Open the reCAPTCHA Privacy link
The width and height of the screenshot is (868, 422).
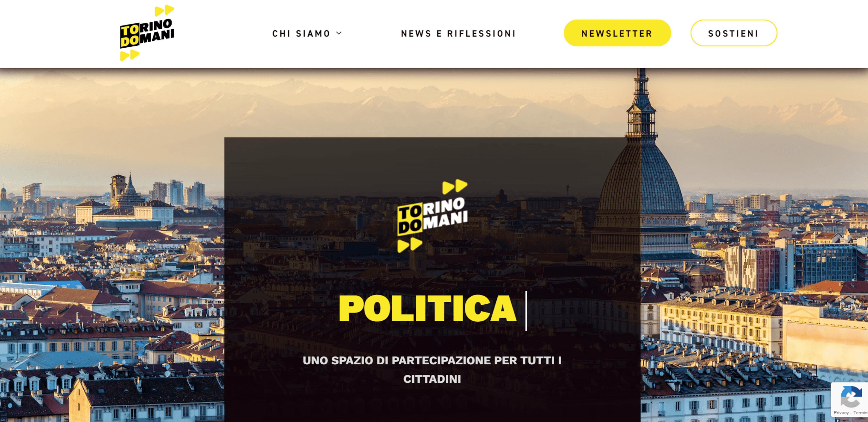[x=841, y=413]
